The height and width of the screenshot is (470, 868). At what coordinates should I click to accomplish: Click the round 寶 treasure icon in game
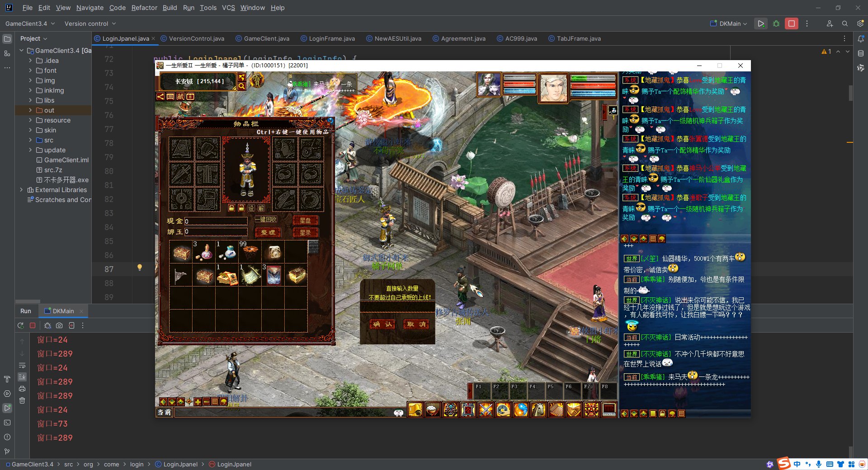click(257, 81)
